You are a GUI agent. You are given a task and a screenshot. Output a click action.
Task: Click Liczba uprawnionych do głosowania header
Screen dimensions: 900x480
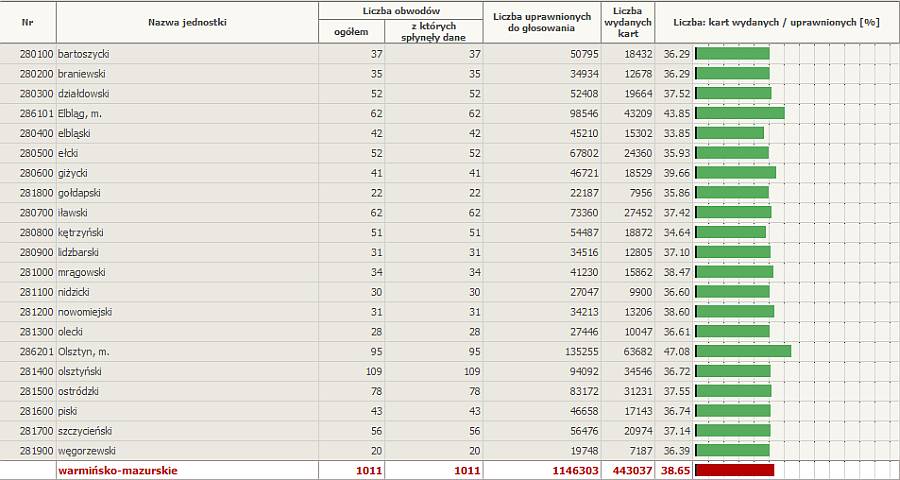pyautogui.click(x=542, y=22)
